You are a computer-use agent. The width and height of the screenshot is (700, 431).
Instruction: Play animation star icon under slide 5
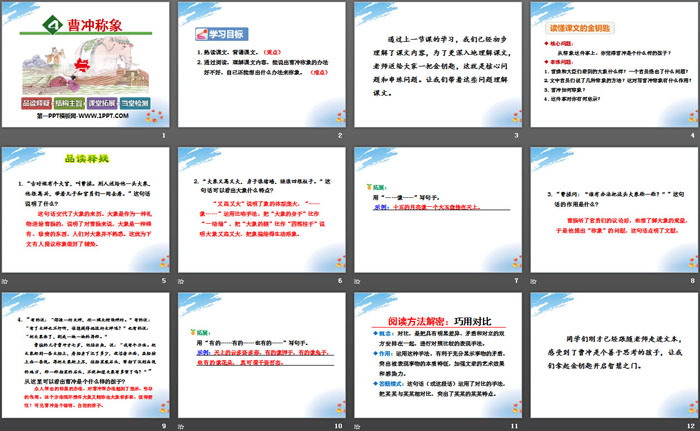tap(5, 281)
